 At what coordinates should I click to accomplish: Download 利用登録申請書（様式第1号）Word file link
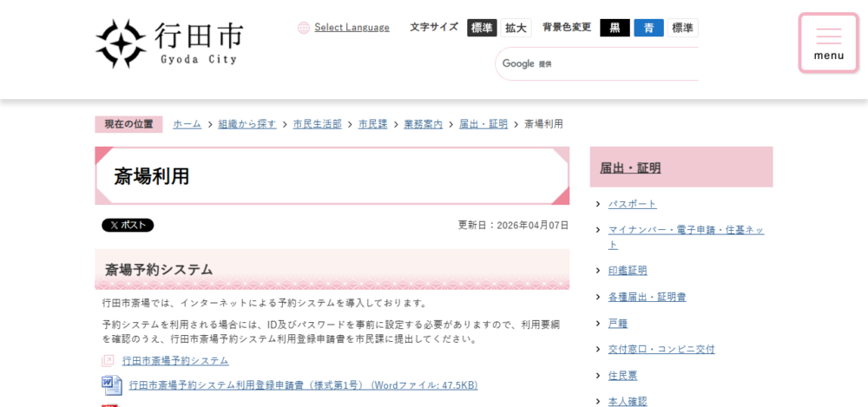tap(303, 384)
